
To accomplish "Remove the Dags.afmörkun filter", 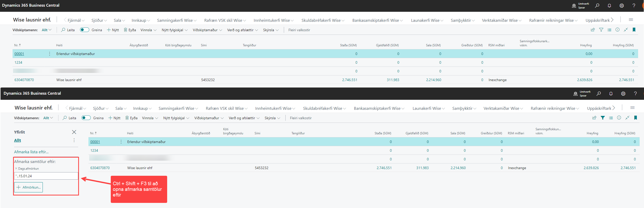I will (x=16, y=168).
